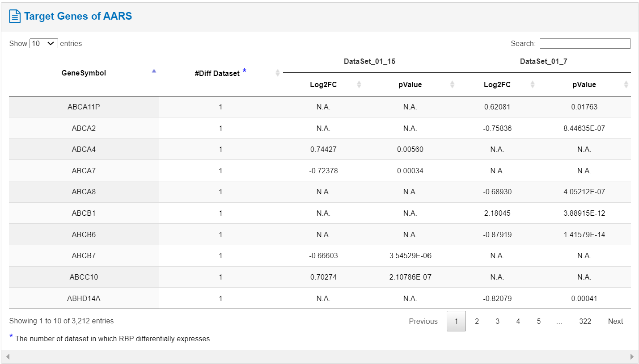Click the horizontal scrollbar right arrow

[632, 357]
